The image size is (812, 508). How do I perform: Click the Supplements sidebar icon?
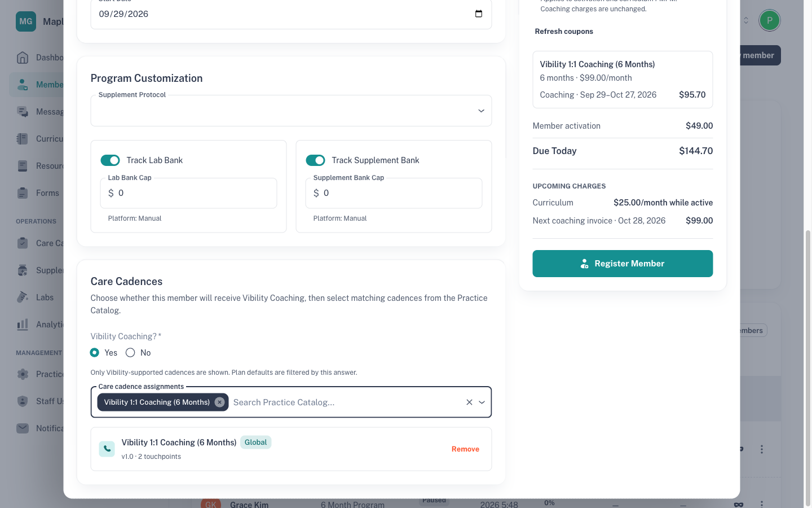click(x=23, y=270)
